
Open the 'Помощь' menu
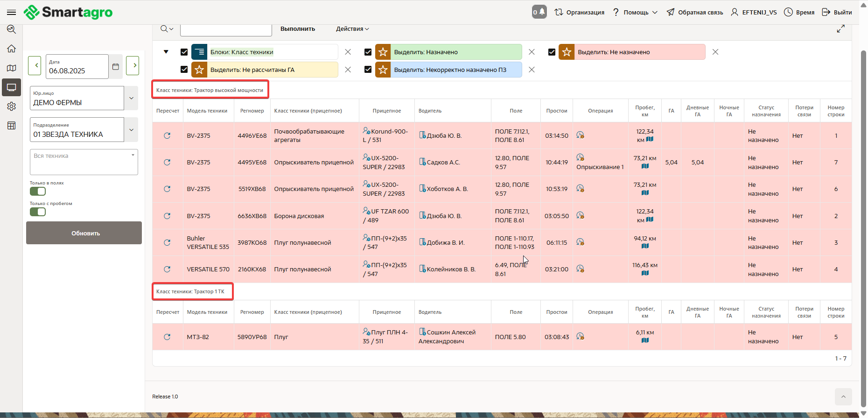[636, 13]
